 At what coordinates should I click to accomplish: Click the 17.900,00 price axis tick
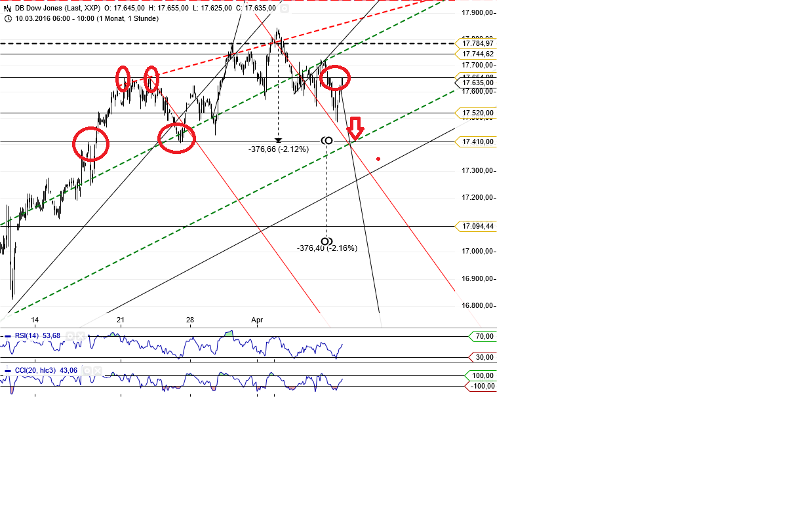(x=477, y=13)
